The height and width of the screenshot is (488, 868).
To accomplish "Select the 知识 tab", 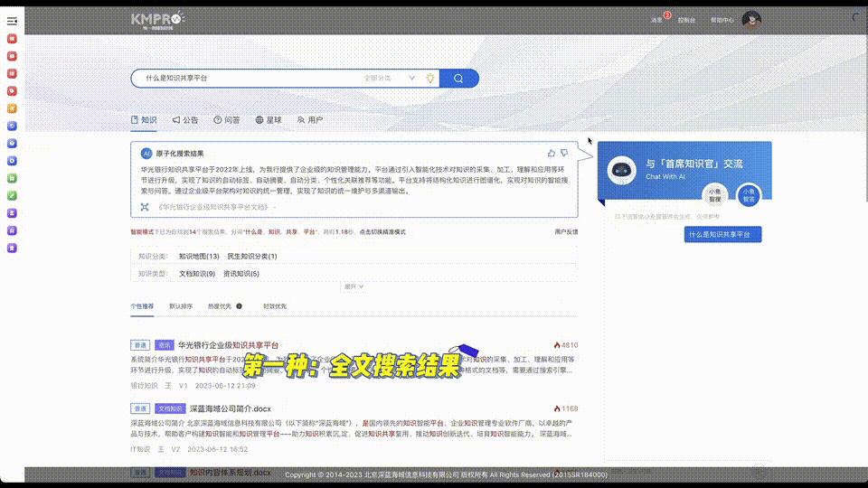I will pyautogui.click(x=144, y=120).
